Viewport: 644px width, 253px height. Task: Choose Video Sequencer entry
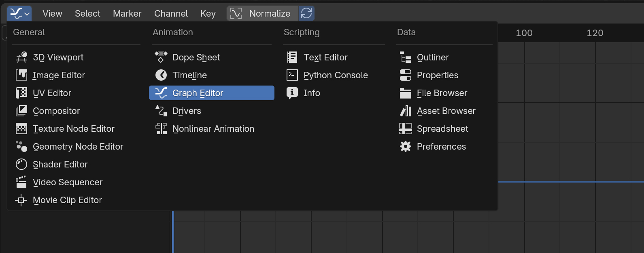coord(77,182)
